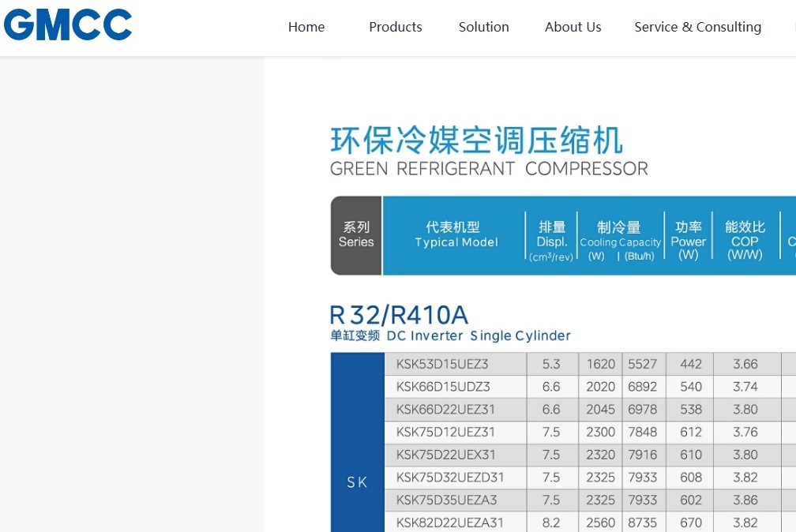This screenshot has width=796, height=532.
Task: Open Service & Consulting menu
Action: click(697, 27)
